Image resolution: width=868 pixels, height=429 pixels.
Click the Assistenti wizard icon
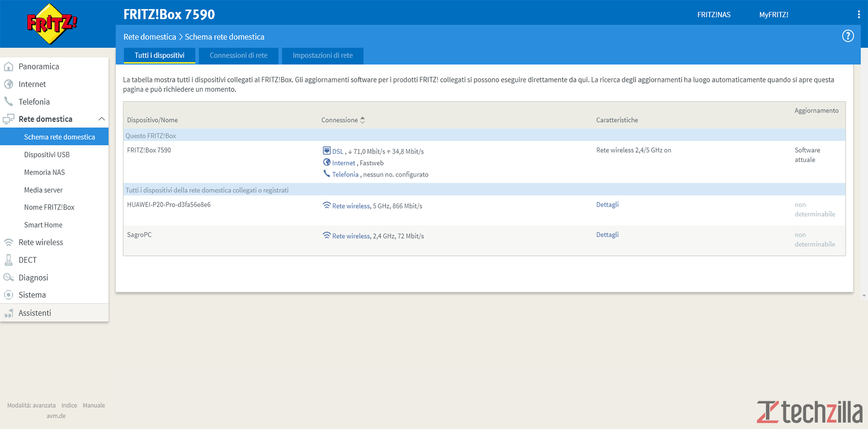(x=9, y=313)
